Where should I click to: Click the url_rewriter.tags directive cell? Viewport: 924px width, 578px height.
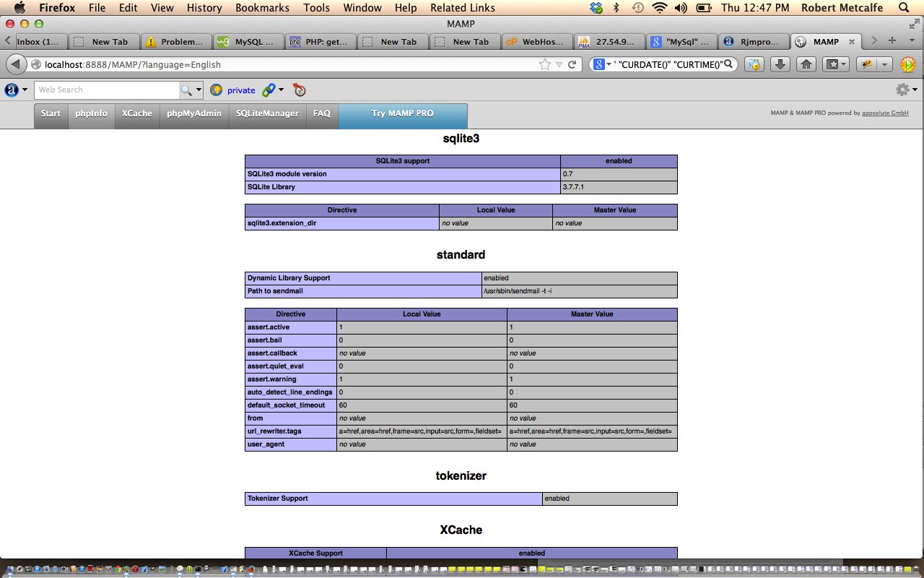[291, 431]
